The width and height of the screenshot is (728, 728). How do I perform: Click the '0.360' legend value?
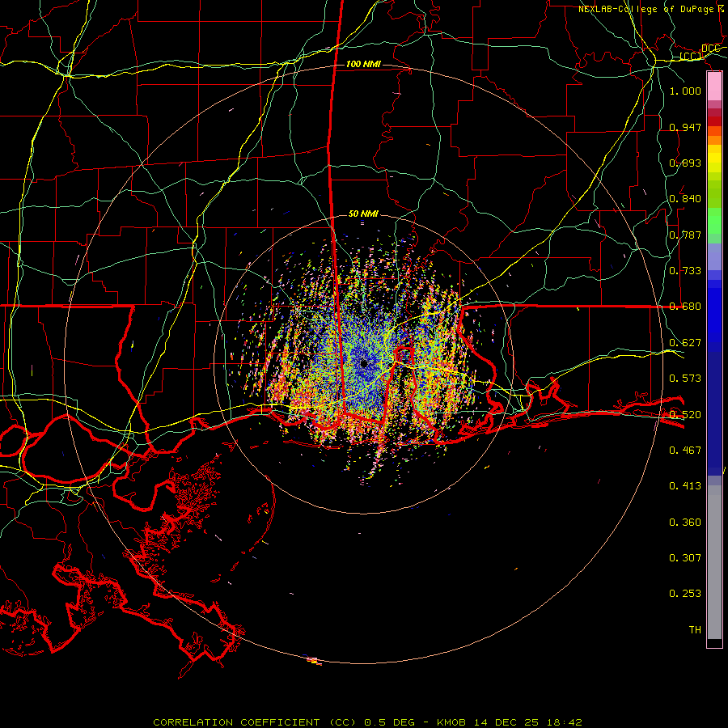685,523
